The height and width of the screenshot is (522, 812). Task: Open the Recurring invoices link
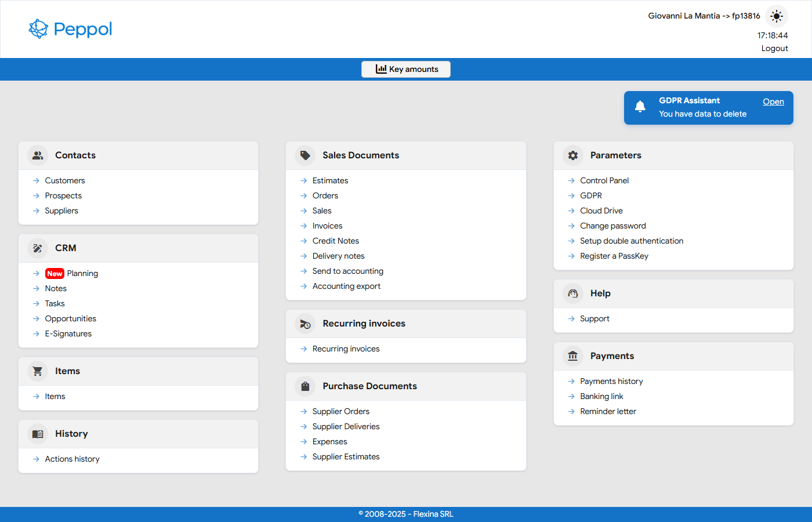pos(346,349)
